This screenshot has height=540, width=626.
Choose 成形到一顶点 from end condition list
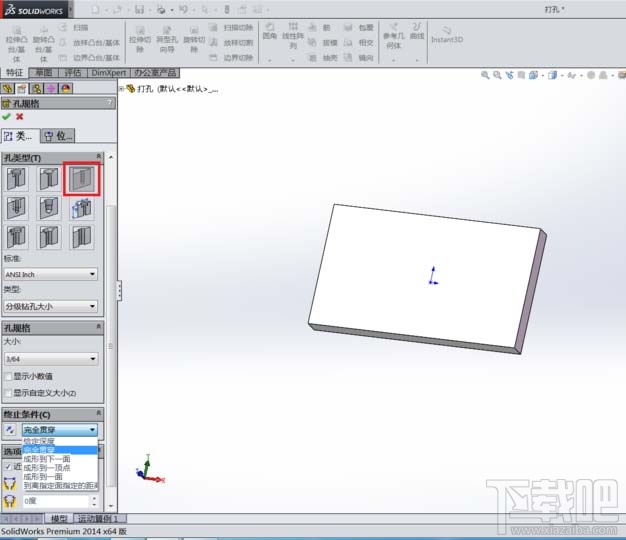[60, 467]
